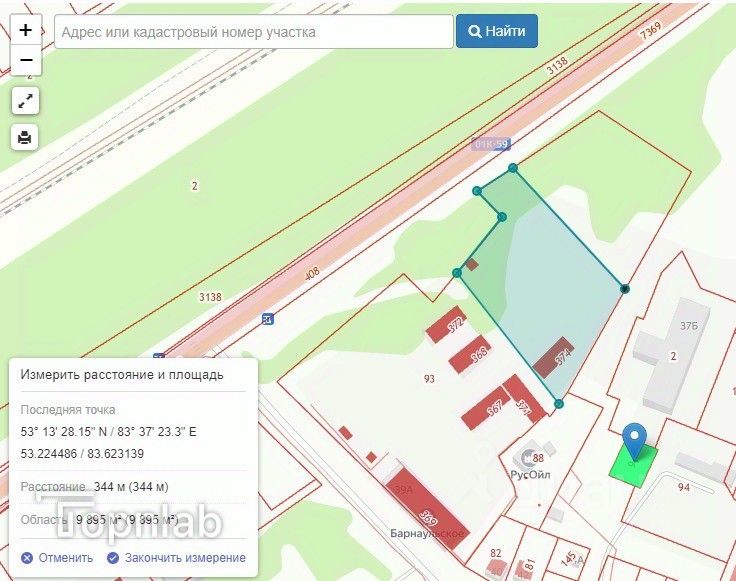Click parcel label 7369
Screen dimensions: 736x581
tap(651, 30)
